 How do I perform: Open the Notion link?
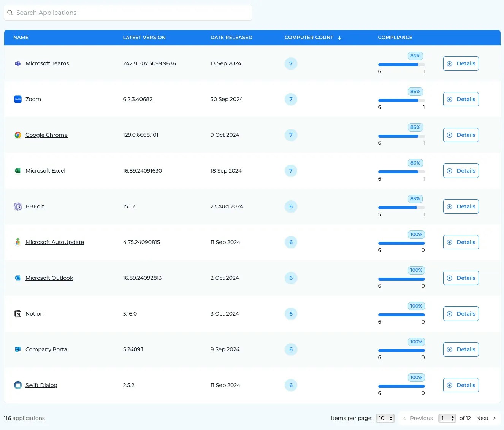coord(35,314)
